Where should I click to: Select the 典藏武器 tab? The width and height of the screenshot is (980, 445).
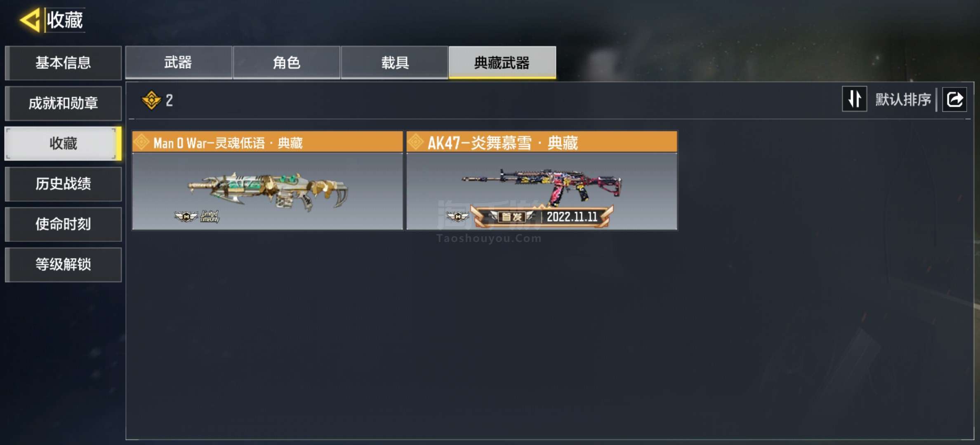coord(502,62)
